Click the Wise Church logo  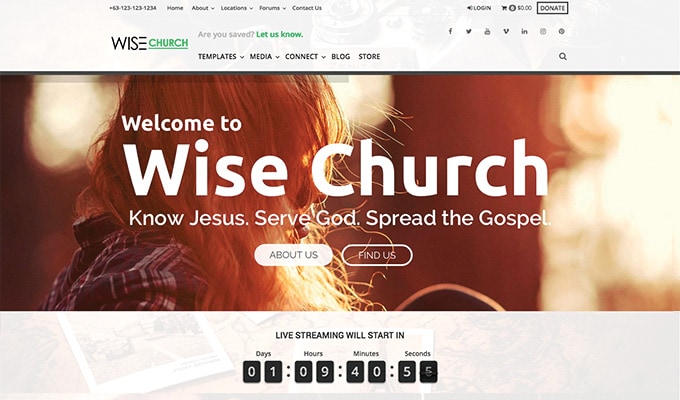pyautogui.click(x=150, y=43)
